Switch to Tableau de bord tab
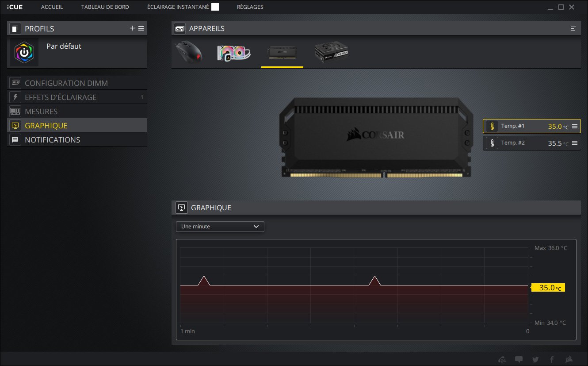The height and width of the screenshot is (366, 588). click(105, 7)
